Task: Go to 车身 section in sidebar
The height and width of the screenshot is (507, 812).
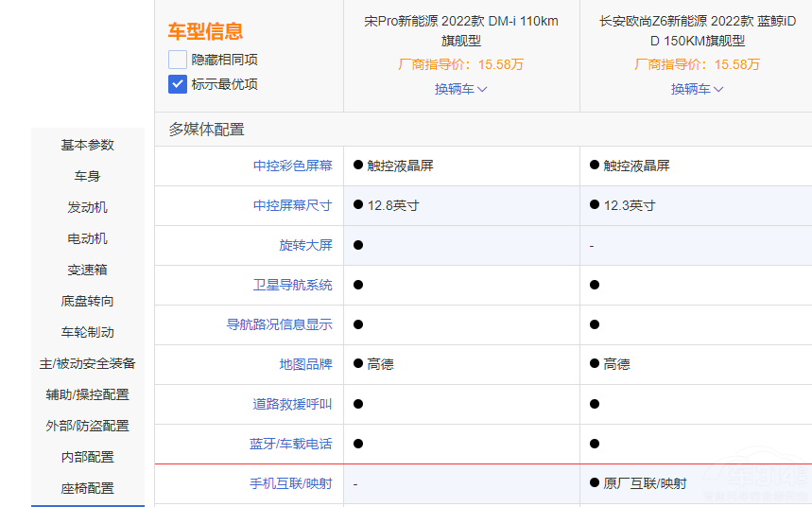Action: pos(88,176)
